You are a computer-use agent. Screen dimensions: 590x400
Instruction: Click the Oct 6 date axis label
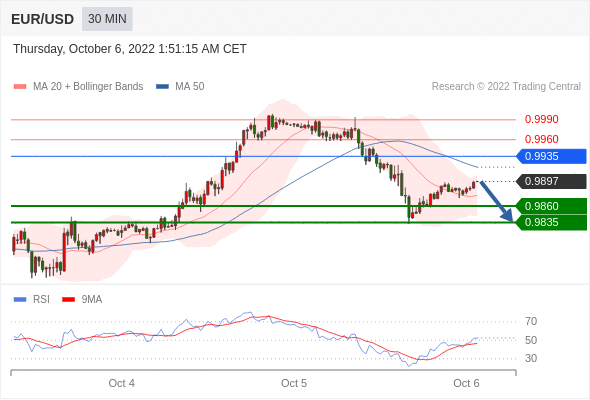tap(466, 383)
